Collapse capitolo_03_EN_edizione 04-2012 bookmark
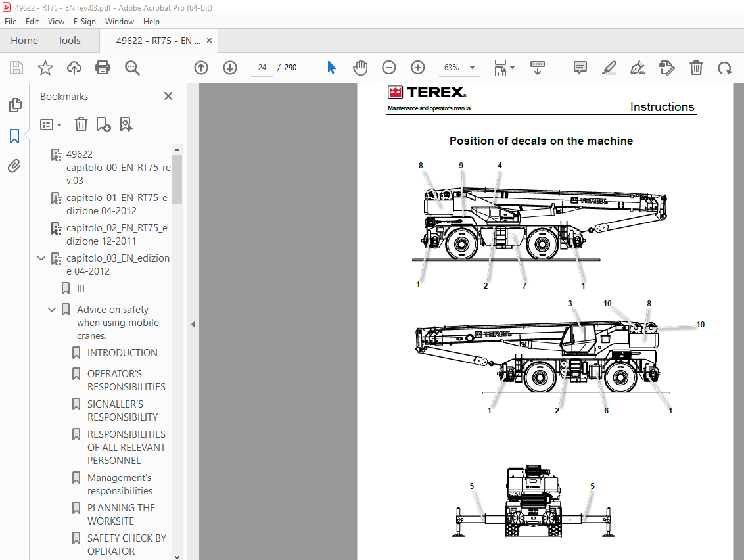 click(x=41, y=258)
